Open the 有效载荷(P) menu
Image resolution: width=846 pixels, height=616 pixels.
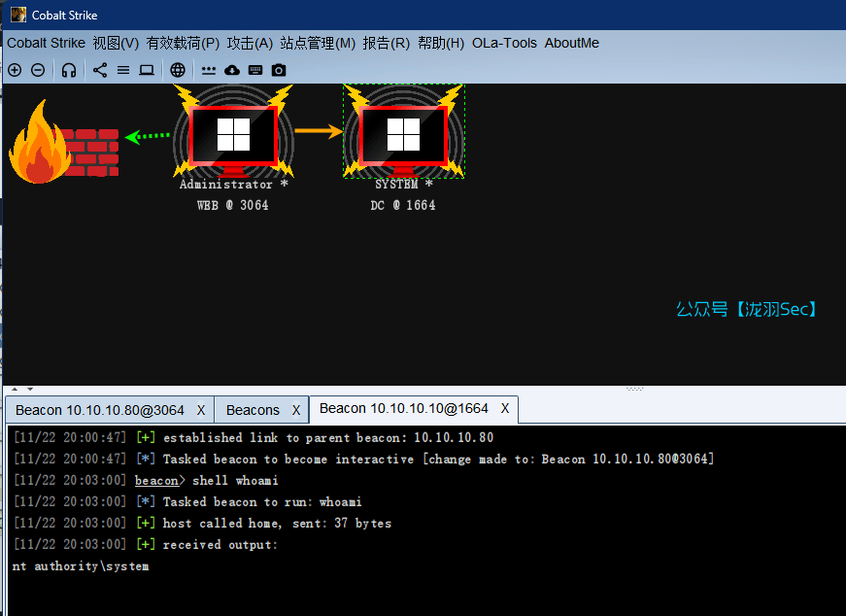click(x=183, y=43)
